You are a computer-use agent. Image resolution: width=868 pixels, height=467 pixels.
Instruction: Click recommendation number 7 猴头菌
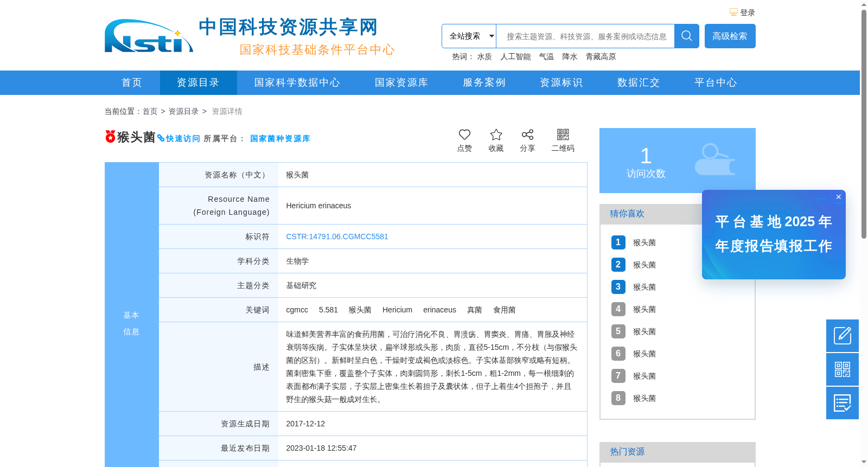[x=644, y=376]
